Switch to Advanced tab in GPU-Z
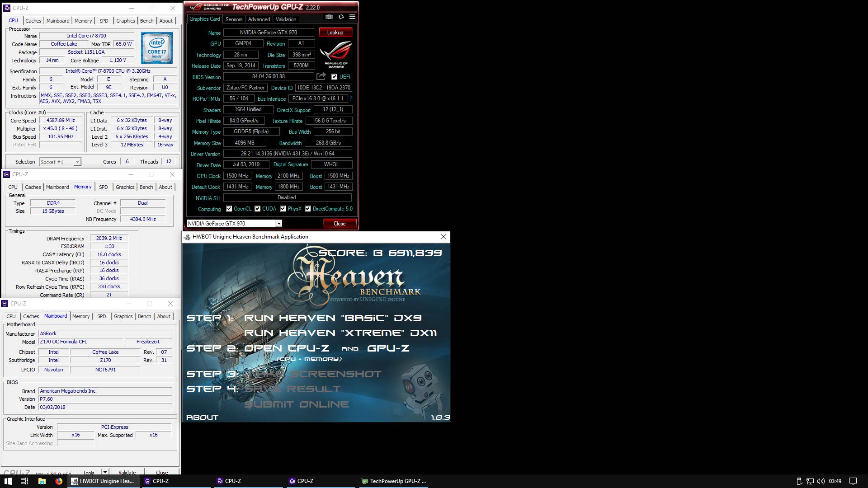The width and height of the screenshot is (868, 488). pyautogui.click(x=259, y=19)
